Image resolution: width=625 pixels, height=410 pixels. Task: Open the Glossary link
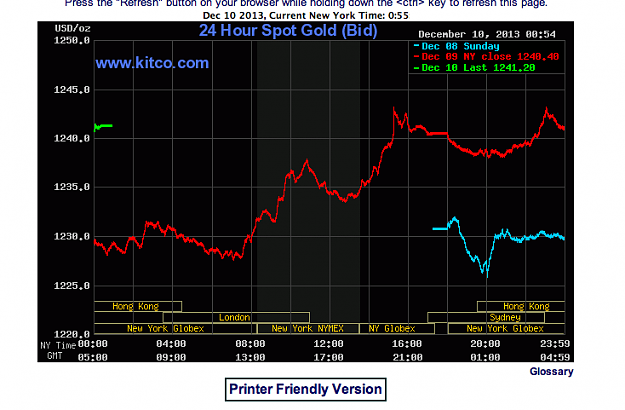tap(551, 371)
